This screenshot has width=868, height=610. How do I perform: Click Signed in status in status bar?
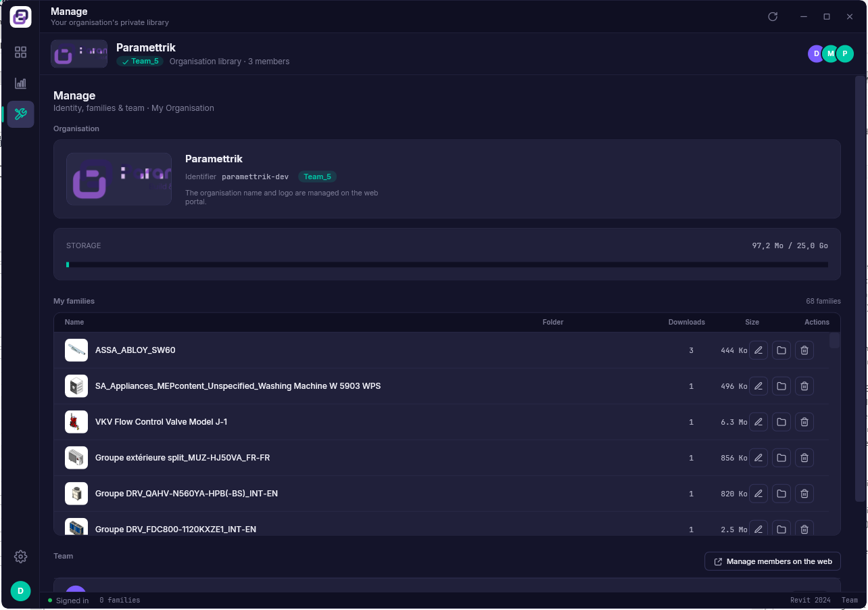(68, 601)
